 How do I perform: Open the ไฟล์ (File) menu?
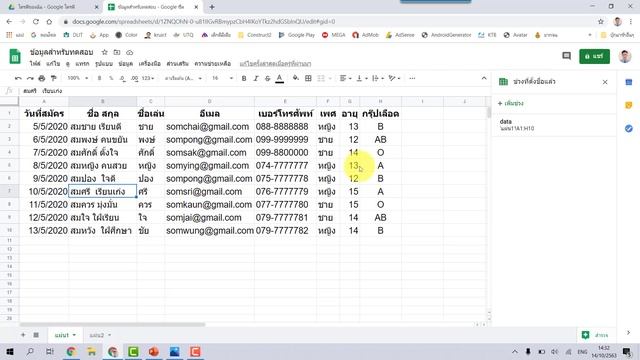pyautogui.click(x=35, y=64)
